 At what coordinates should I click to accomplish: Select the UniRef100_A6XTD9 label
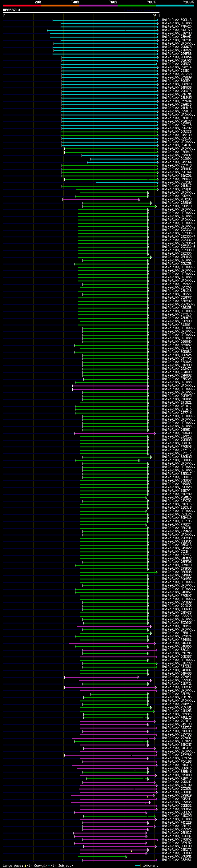coord(176,785)
